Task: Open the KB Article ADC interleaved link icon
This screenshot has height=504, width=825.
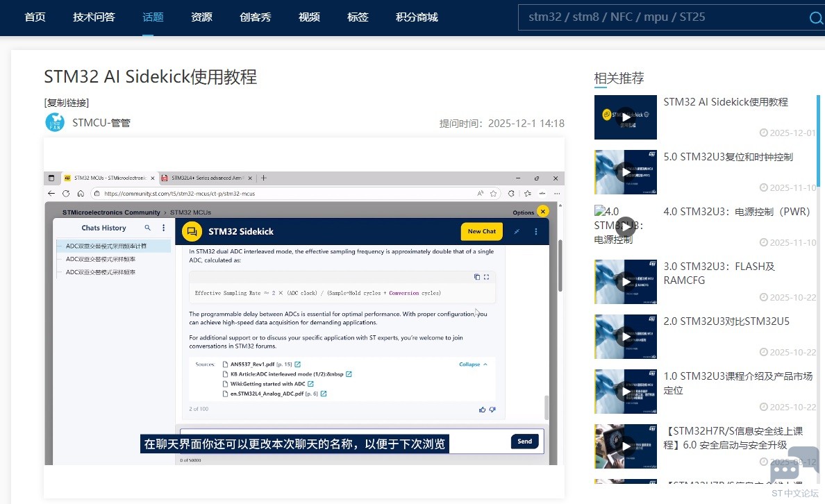Action: (349, 374)
